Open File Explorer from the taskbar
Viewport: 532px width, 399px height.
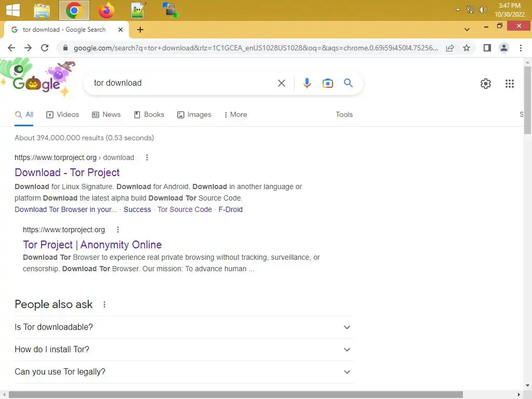[x=42, y=10]
